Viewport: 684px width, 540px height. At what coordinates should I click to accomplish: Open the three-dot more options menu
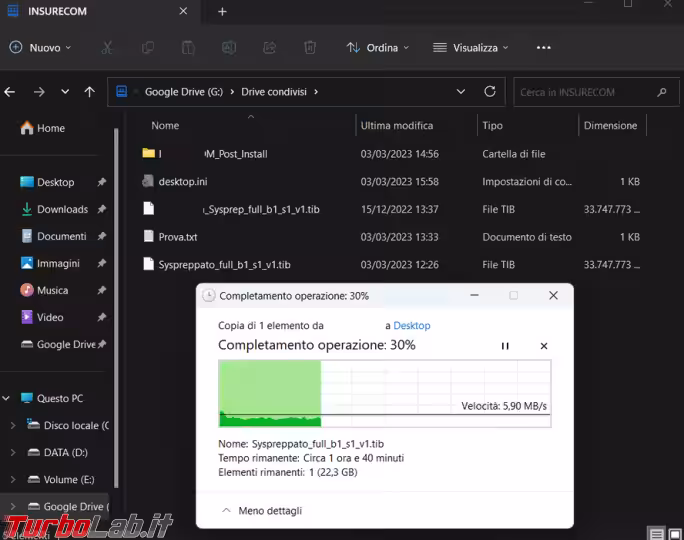coord(544,48)
